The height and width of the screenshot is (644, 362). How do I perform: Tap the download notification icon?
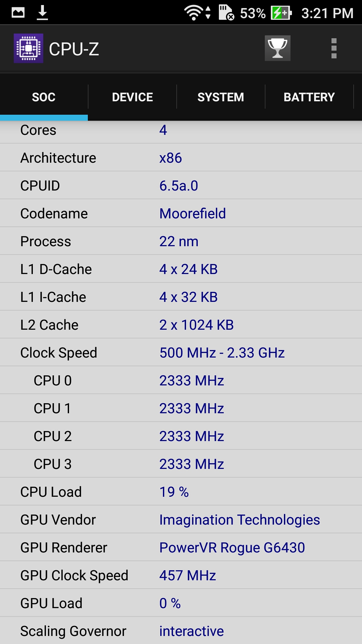42,13
